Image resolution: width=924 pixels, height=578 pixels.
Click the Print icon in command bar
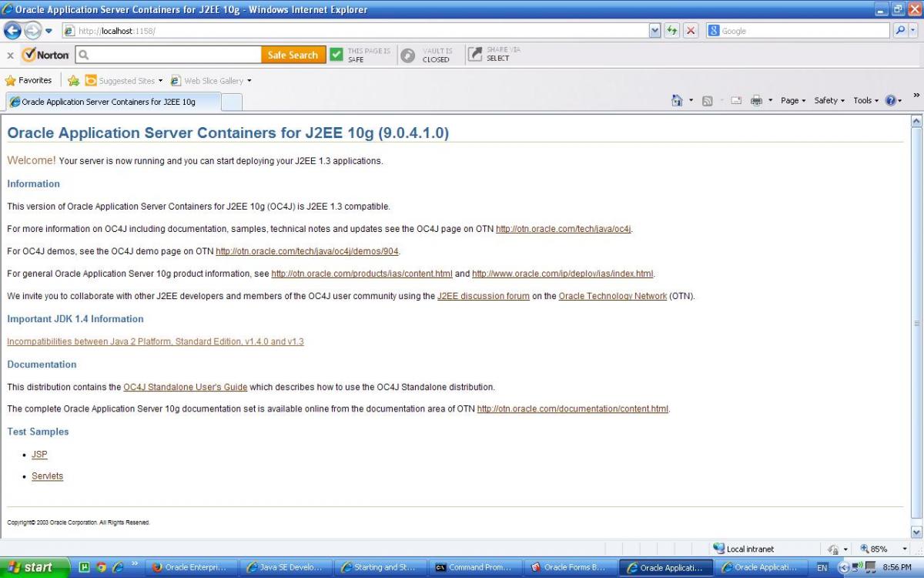[x=756, y=101]
